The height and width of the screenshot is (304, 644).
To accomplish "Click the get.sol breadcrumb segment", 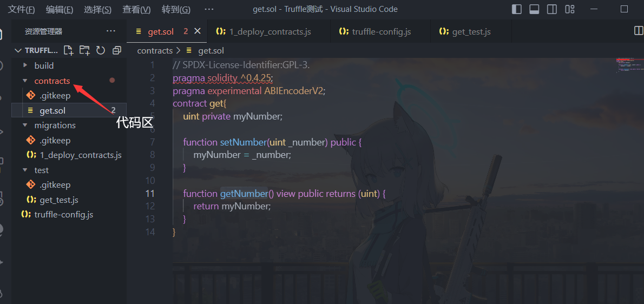I will [211, 50].
